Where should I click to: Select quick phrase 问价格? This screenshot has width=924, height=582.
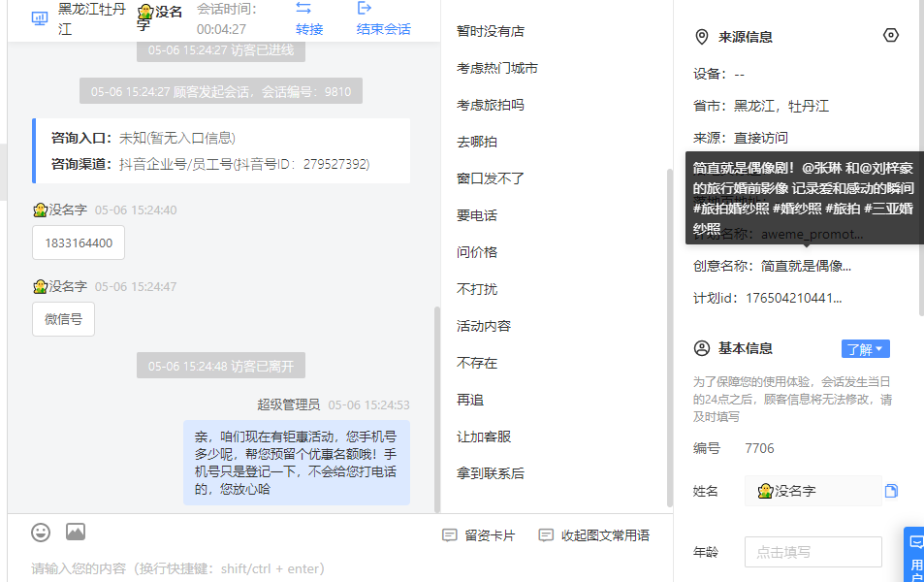click(x=477, y=252)
